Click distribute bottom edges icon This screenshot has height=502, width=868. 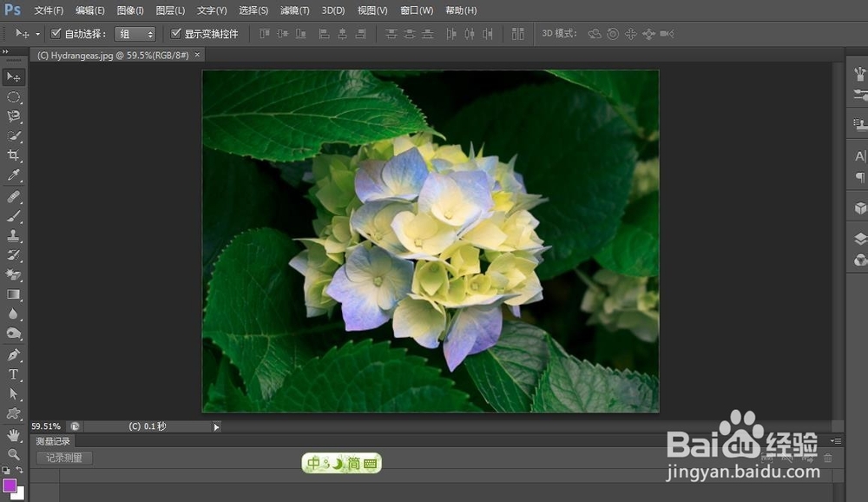(x=427, y=34)
